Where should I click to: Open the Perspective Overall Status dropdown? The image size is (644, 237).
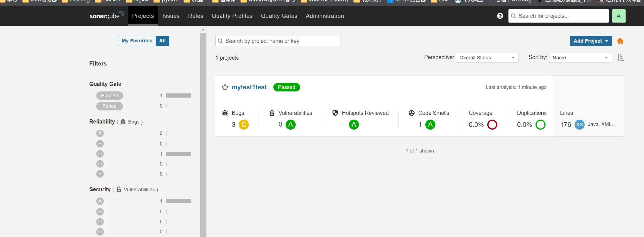click(x=487, y=58)
